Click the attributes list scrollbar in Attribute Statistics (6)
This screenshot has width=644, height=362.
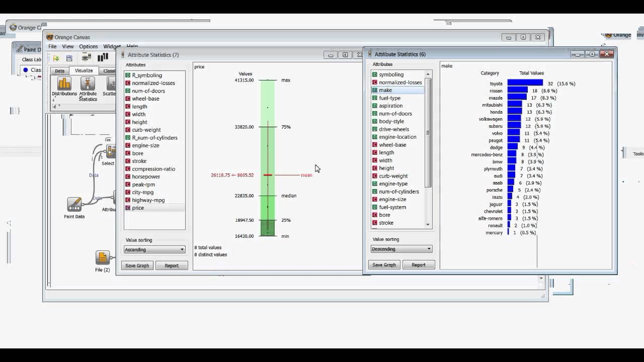coord(428,133)
